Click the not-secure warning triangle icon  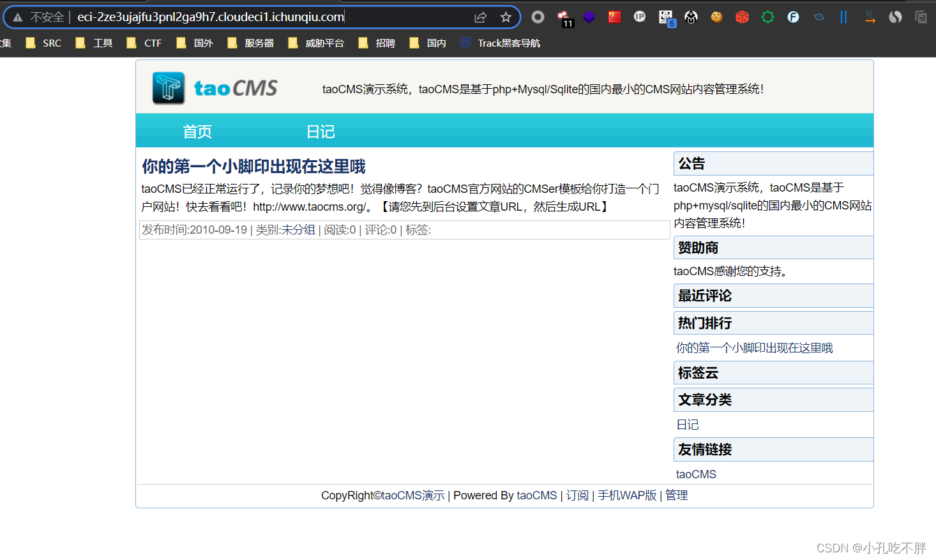pyautogui.click(x=18, y=17)
